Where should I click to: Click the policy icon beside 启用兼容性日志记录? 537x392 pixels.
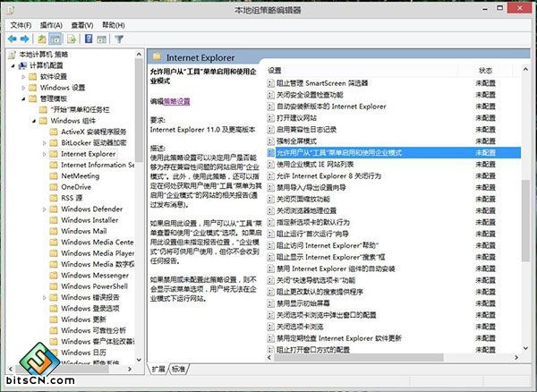tap(270, 130)
